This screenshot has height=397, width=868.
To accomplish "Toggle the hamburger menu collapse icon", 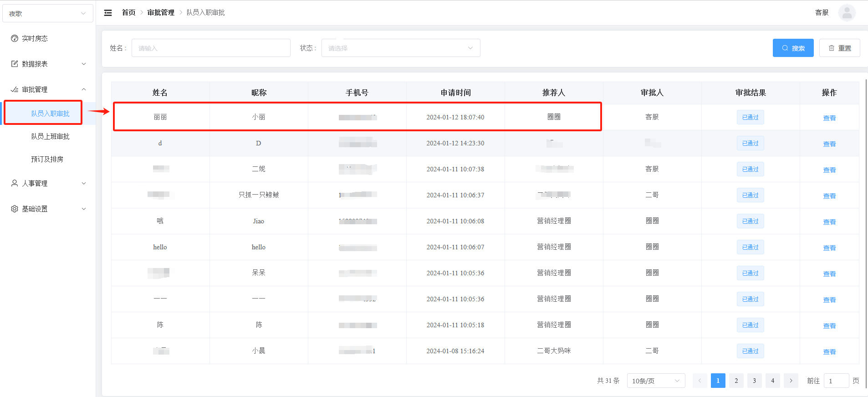I will 108,13.
